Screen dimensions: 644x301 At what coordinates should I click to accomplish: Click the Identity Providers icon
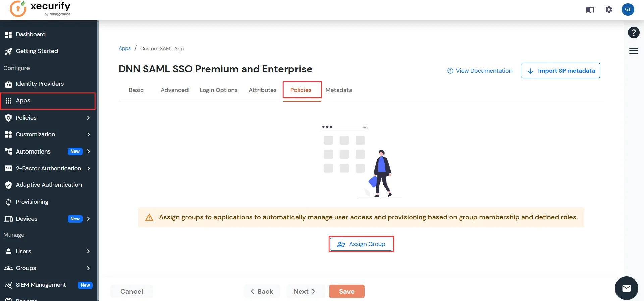[x=8, y=84]
